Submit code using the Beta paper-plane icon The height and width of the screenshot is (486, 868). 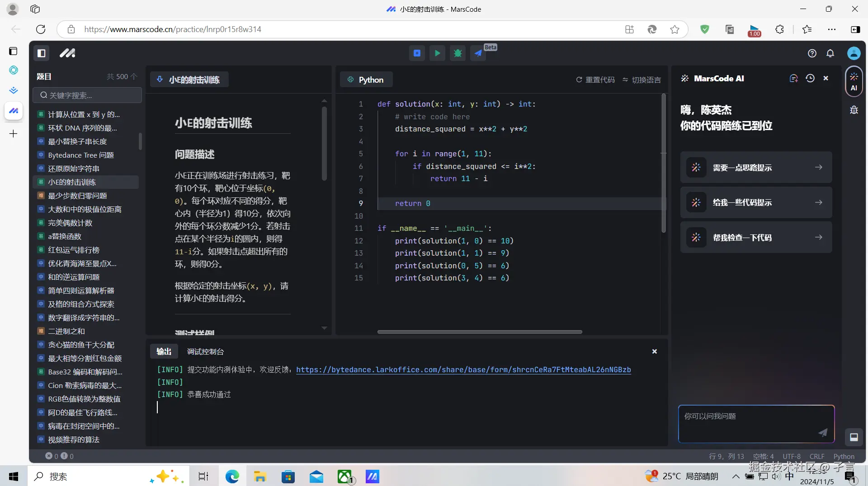478,53
